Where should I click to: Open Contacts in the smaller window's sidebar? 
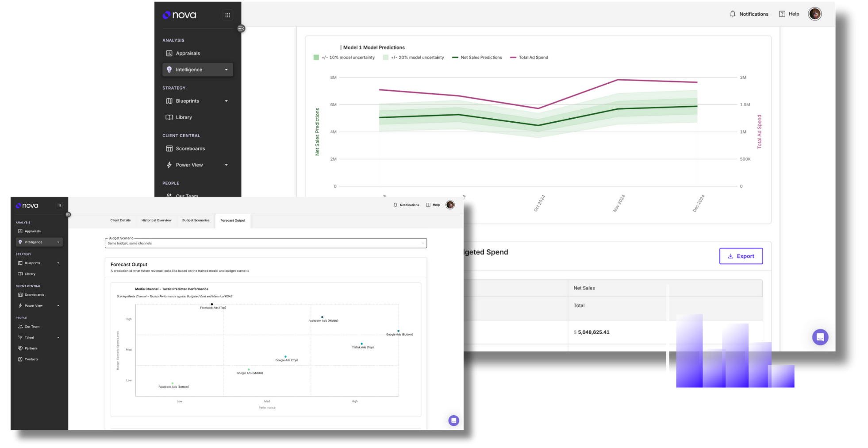tap(31, 359)
